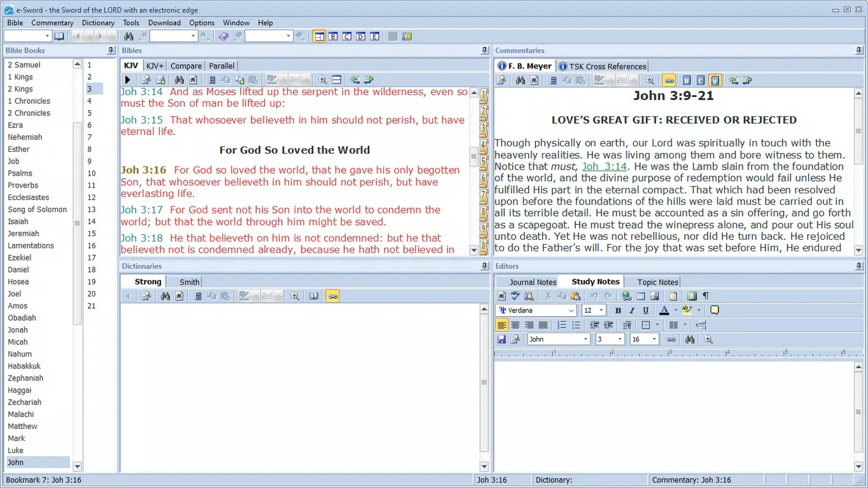Screen dimensions: 868x488
Task: Click the printer icon in the Bibles toolbar
Action: 160,80
